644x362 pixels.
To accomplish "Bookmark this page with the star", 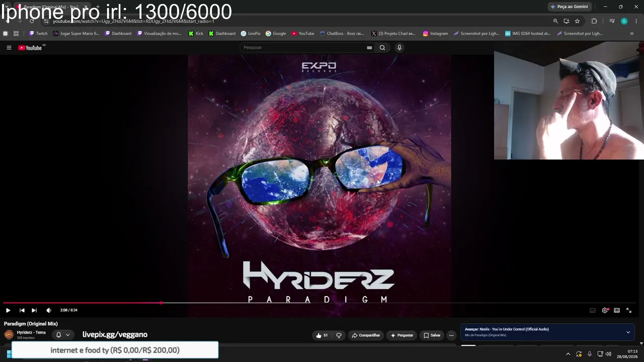I will pyautogui.click(x=577, y=21).
